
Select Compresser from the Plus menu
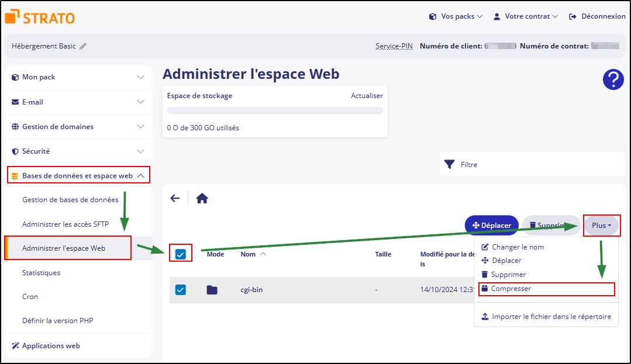pyautogui.click(x=511, y=289)
